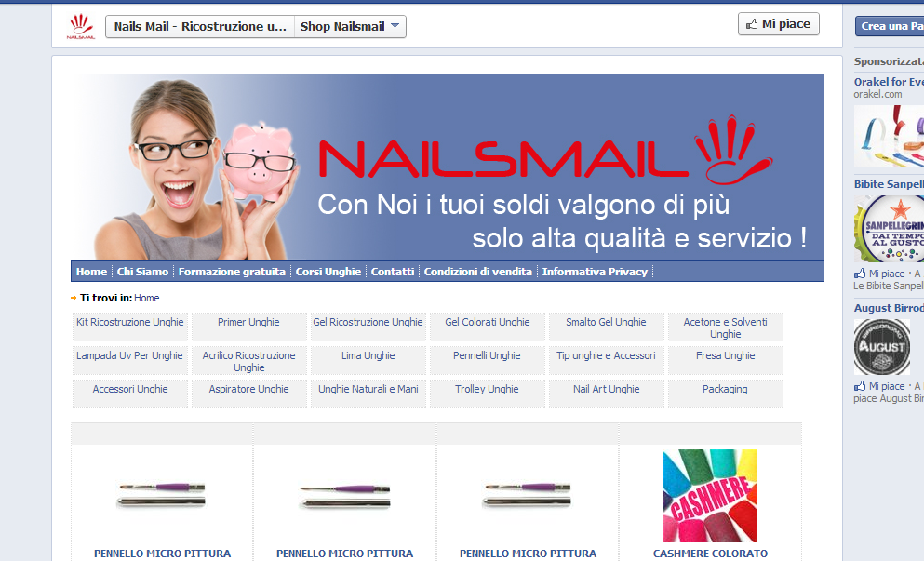
Task: Open Kit Ricostruzione Unghie category
Action: point(129,322)
